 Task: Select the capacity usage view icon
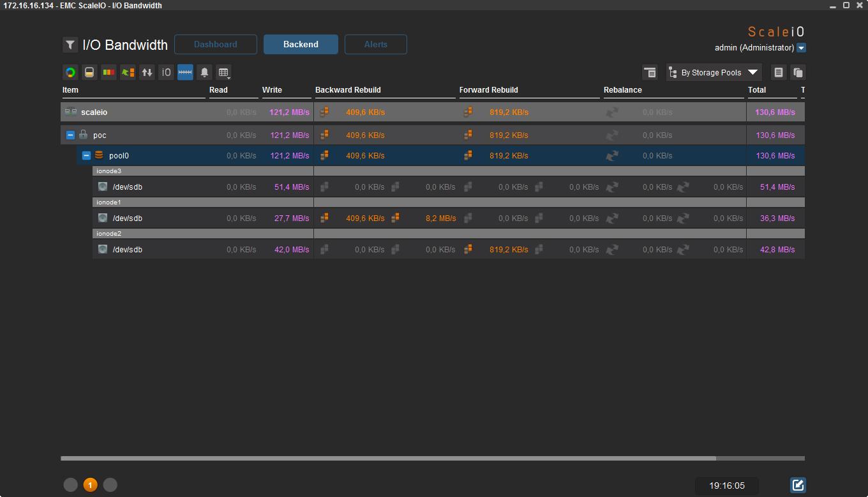pos(89,72)
